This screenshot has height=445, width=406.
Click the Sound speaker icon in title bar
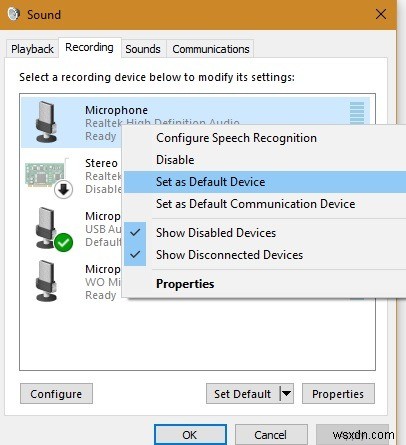(x=14, y=14)
